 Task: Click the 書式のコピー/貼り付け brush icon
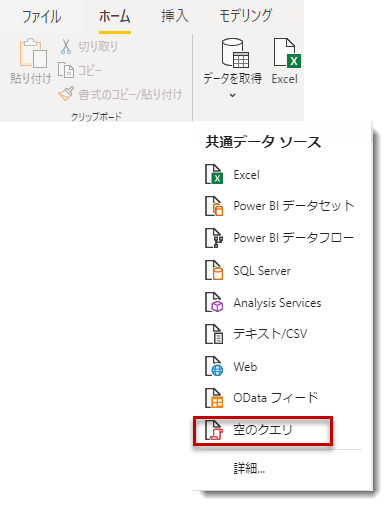pyautogui.click(x=66, y=94)
